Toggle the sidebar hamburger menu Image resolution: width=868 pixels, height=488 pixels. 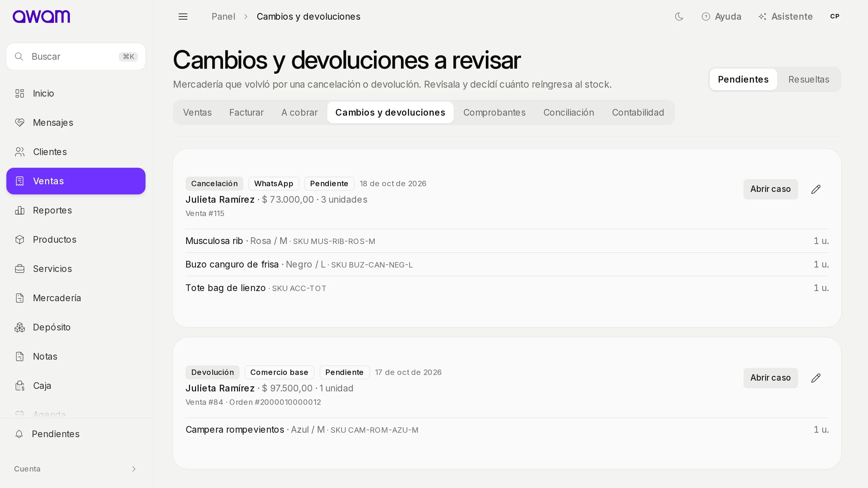[183, 17]
